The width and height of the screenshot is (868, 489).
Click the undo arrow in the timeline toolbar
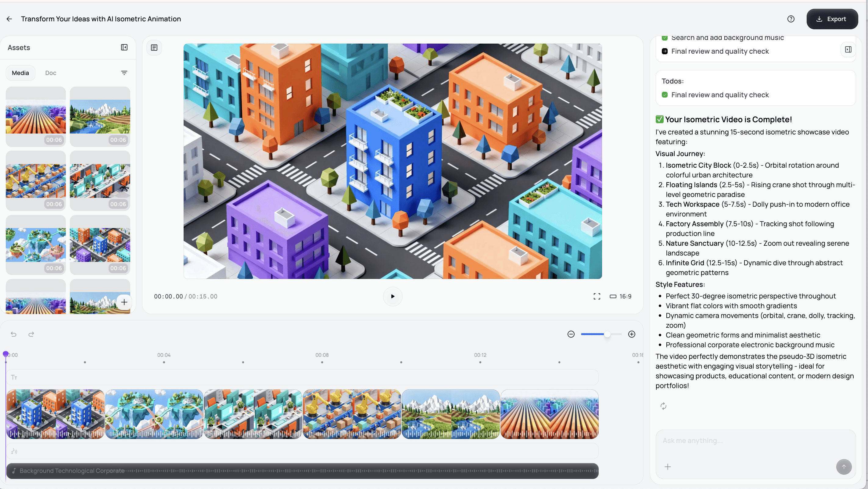point(13,334)
